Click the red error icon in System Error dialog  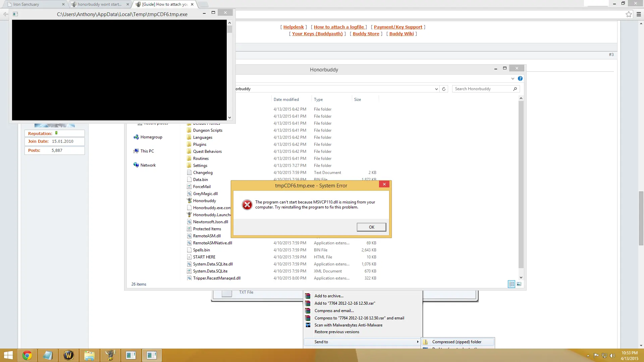click(x=247, y=204)
